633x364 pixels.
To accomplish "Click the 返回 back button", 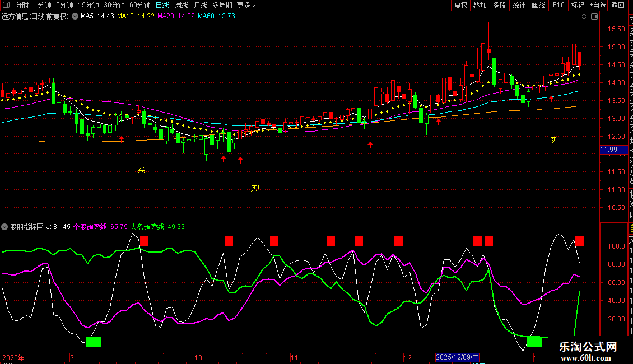I will 618,5.
